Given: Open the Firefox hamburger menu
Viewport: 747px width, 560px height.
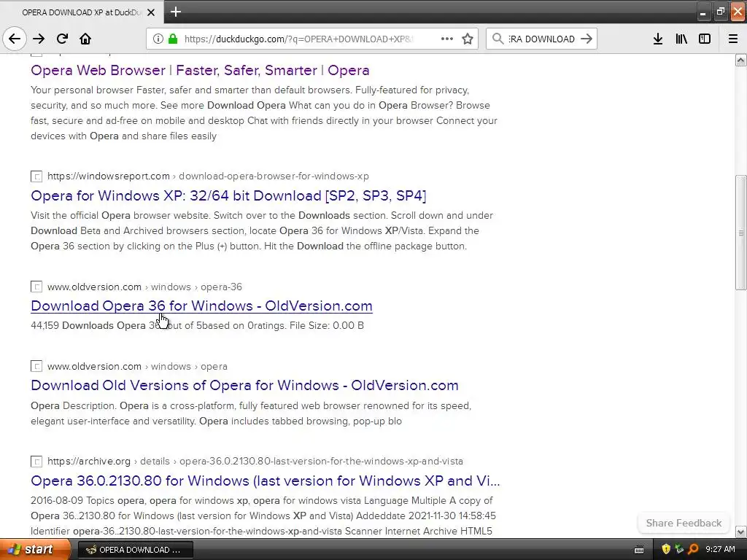Looking at the screenshot, I should [x=732, y=39].
